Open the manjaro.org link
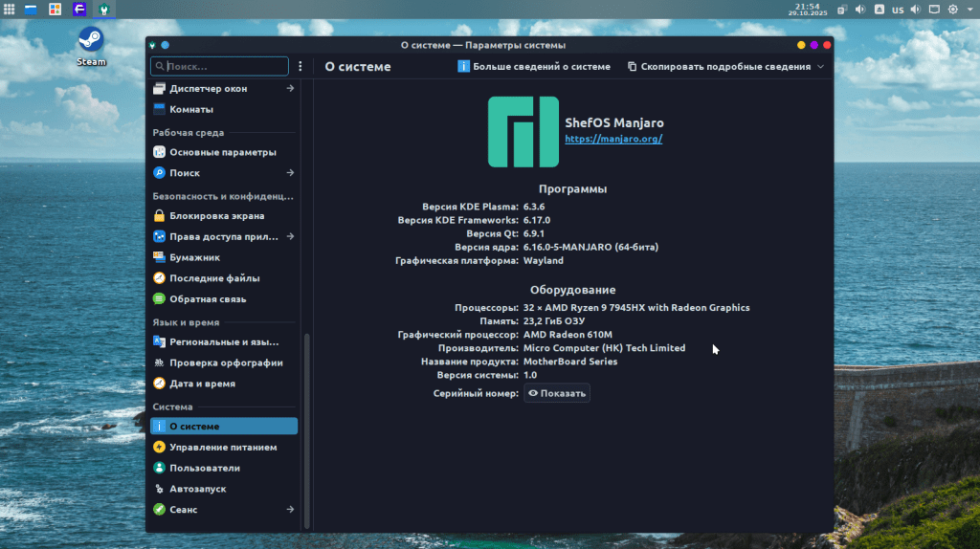Screen dimensions: 980x549 tap(613, 139)
